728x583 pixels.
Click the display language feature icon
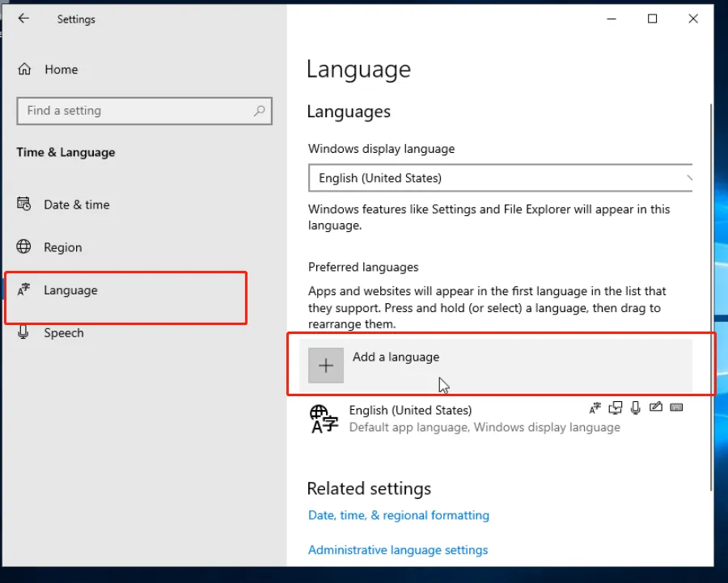point(596,408)
